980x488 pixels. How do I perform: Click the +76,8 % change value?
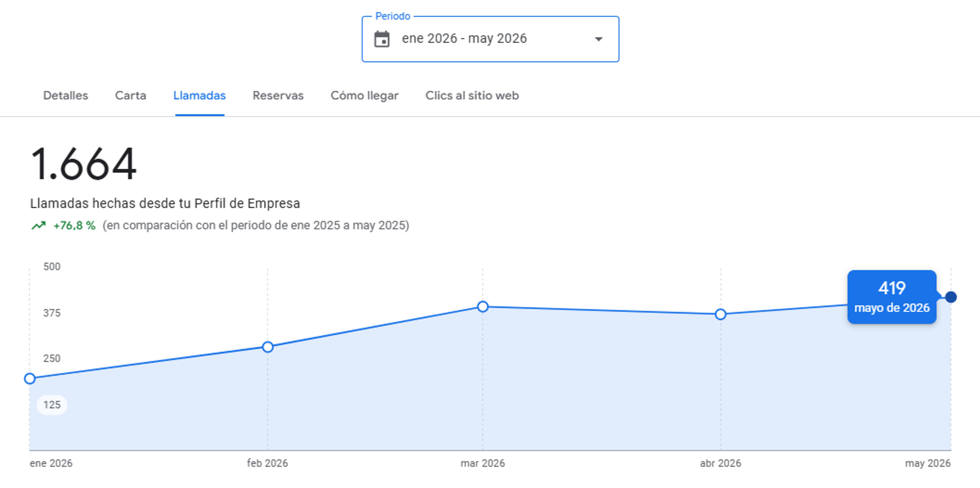74,226
